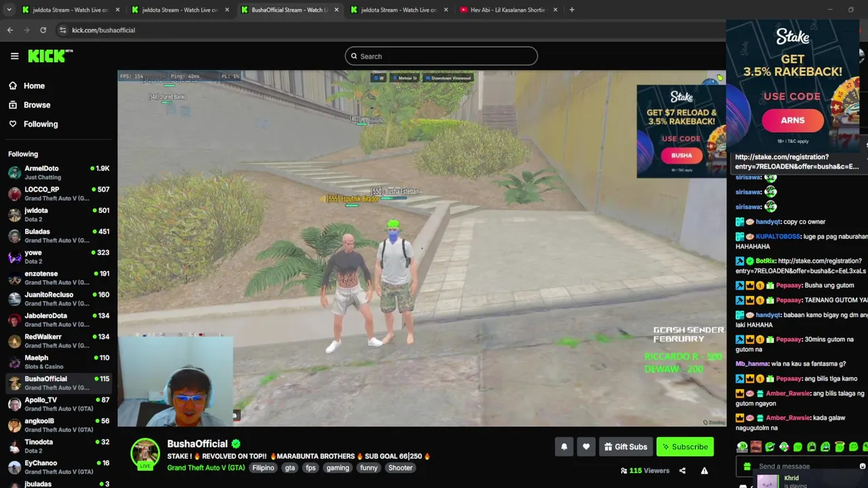This screenshot has height=488, width=868.
Task: Click angkoolB avatar in sidebar
Action: click(x=14, y=425)
